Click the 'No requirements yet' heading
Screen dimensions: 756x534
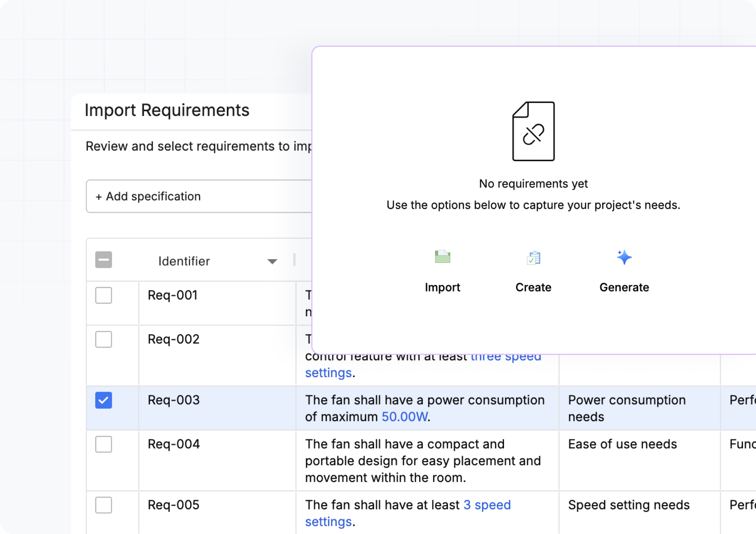pos(533,184)
